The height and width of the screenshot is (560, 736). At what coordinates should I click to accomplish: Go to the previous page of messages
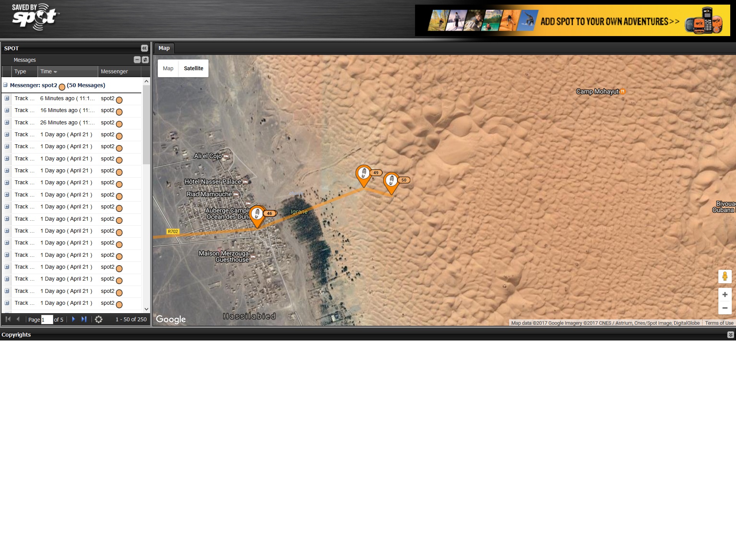18,319
